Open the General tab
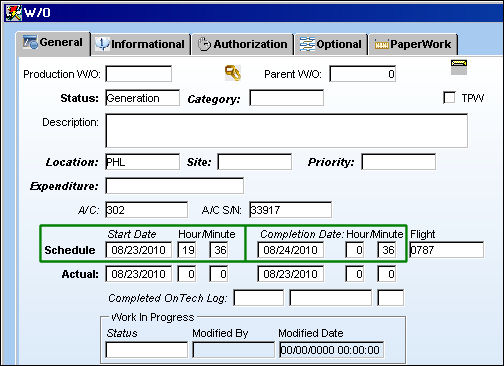504x366 pixels. (53, 43)
